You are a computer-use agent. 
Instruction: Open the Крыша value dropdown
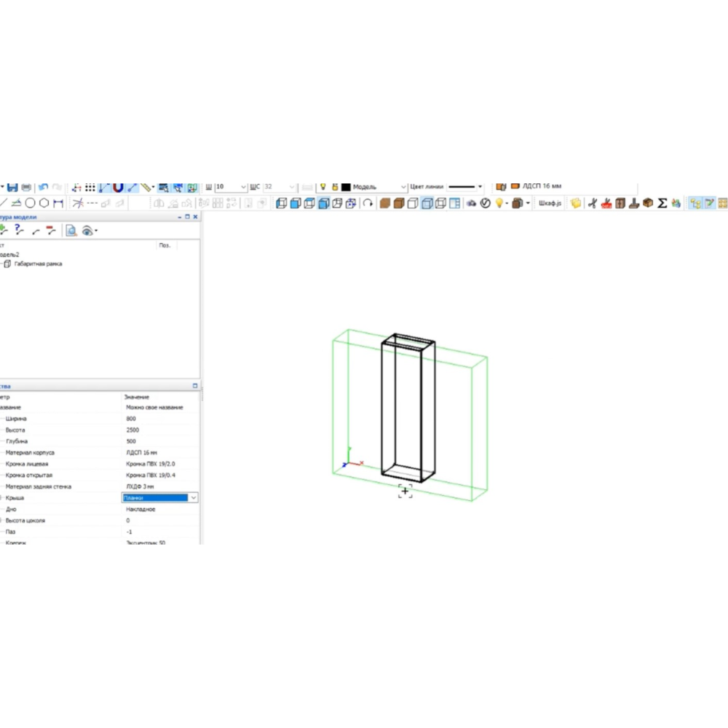click(193, 498)
